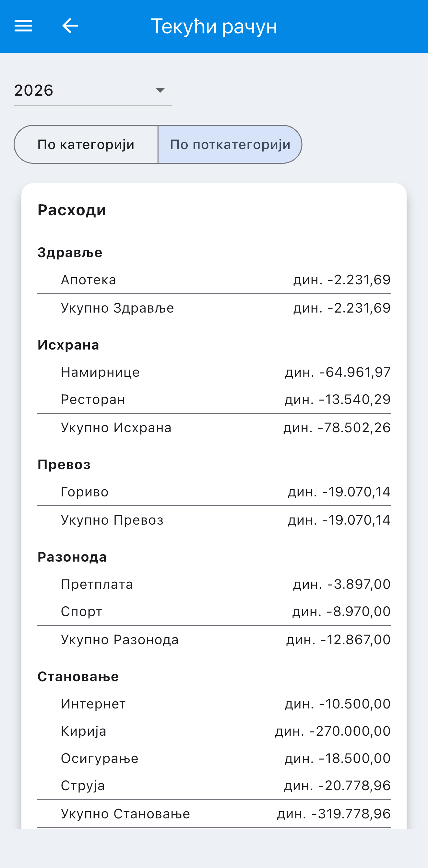Tap the Текући рачун page title
Viewport: 428px width, 868px height.
click(x=214, y=27)
